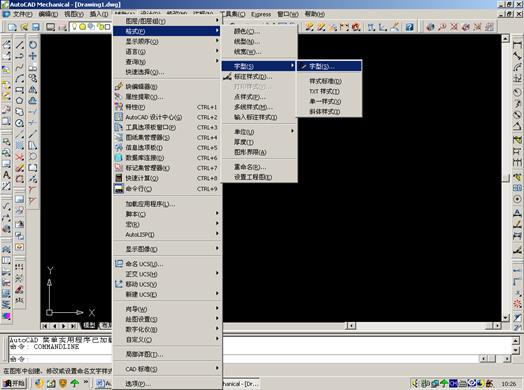Expand the 语言(G) submenu
Image resolution: width=524 pixels, height=390 pixels.
pos(167,51)
